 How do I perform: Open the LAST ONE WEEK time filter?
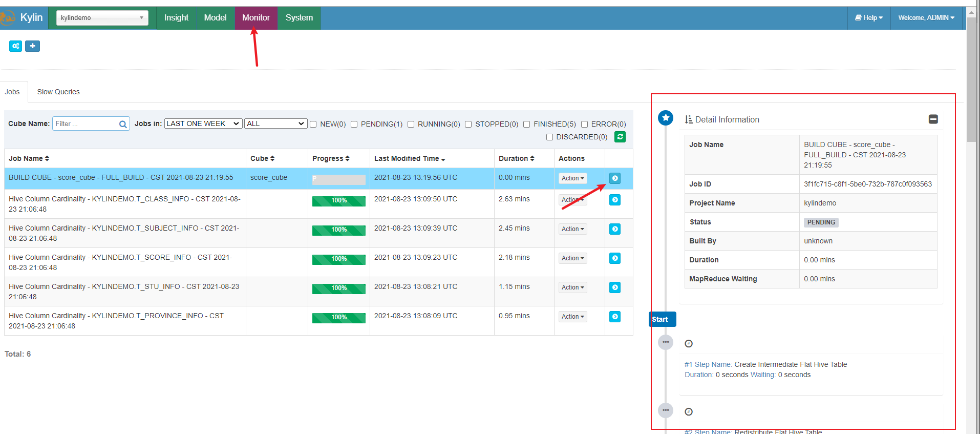[203, 123]
